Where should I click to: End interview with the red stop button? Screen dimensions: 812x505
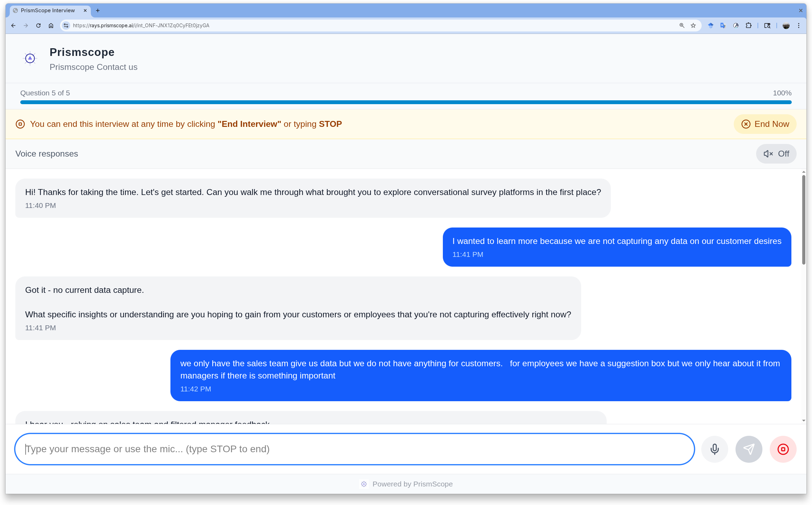(783, 449)
